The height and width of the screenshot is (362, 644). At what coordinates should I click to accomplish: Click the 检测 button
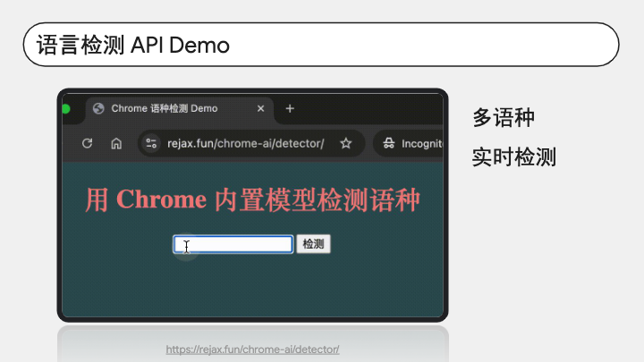(313, 244)
